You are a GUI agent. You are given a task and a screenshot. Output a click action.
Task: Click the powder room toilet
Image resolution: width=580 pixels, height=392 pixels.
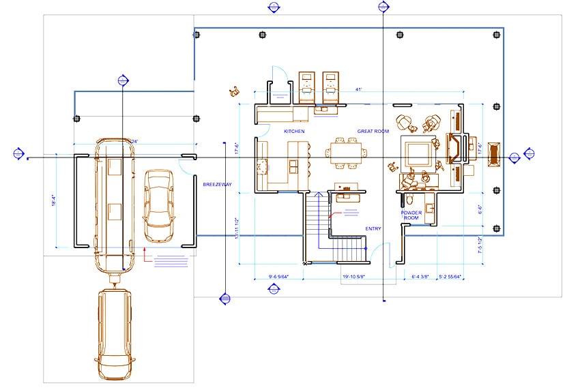[x=409, y=200]
